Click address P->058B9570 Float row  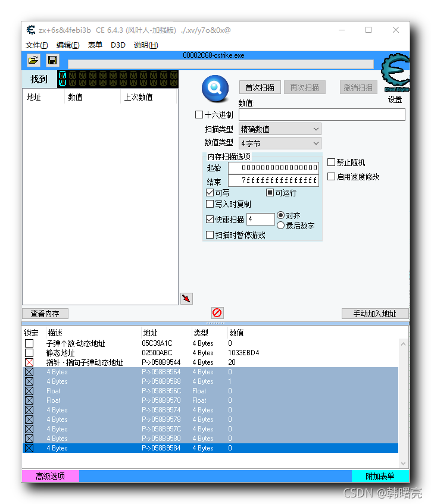(x=161, y=400)
